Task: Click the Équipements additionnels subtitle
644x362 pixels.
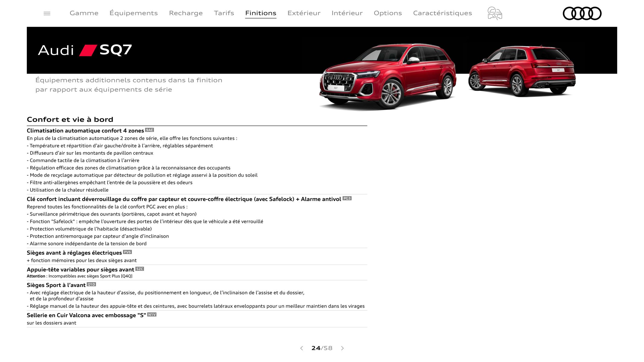Action: click(x=129, y=85)
